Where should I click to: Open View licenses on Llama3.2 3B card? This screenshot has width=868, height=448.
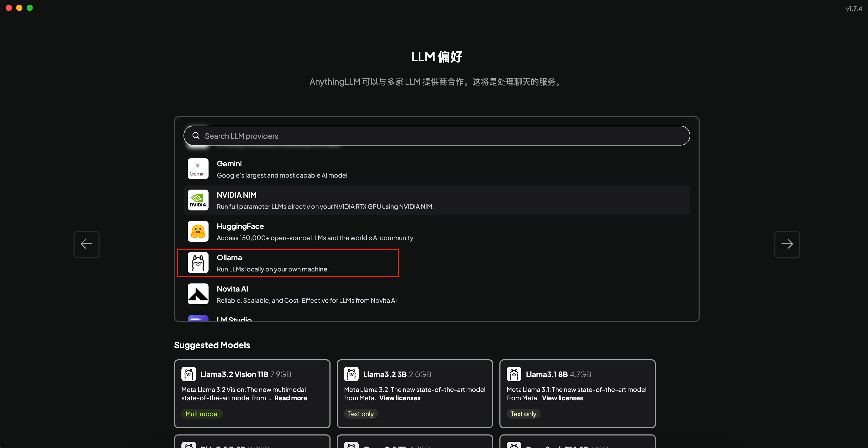400,398
